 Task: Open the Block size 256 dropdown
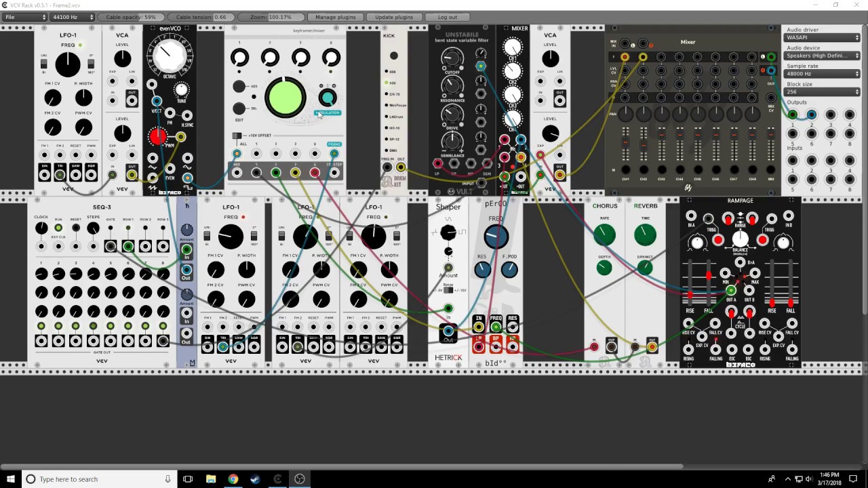click(822, 91)
